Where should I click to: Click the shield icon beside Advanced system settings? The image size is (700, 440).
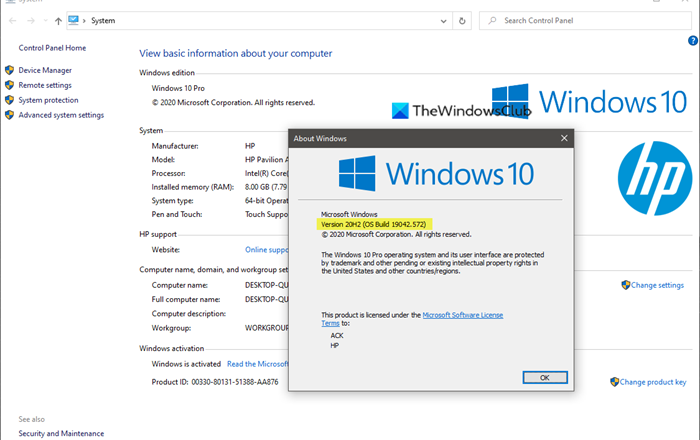click(9, 115)
